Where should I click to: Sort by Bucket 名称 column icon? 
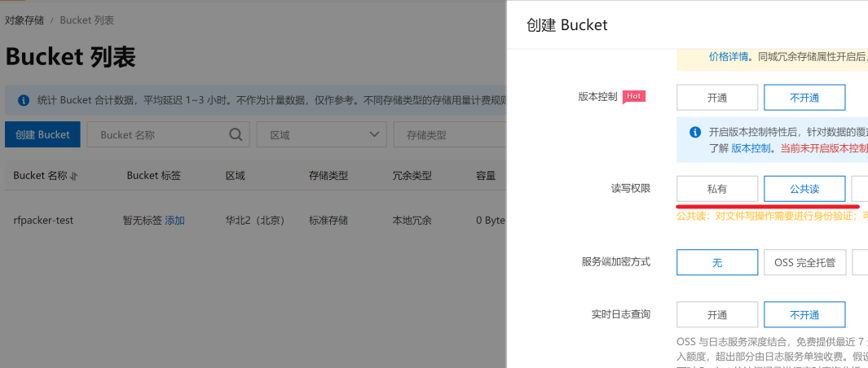74,176
